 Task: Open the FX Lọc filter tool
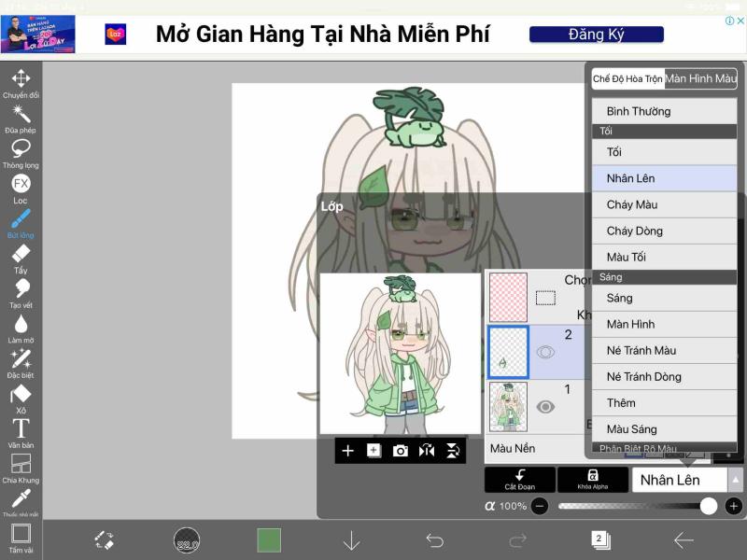coord(21,185)
